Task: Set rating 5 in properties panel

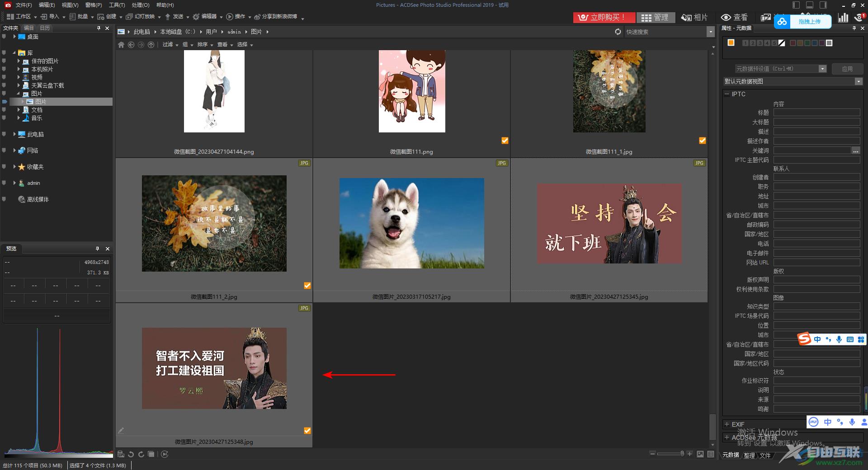Action: click(x=774, y=43)
